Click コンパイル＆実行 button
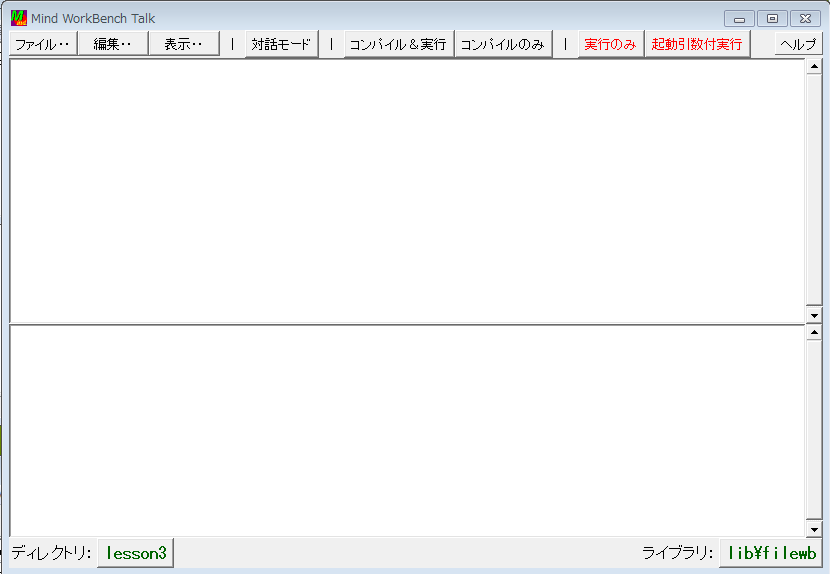The height and width of the screenshot is (574, 830). (399, 44)
